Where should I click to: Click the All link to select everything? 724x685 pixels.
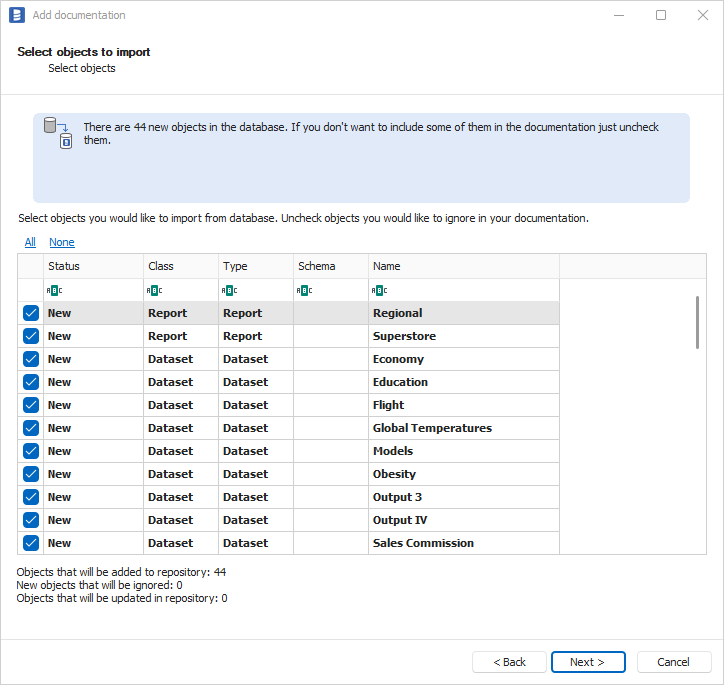[x=30, y=242]
